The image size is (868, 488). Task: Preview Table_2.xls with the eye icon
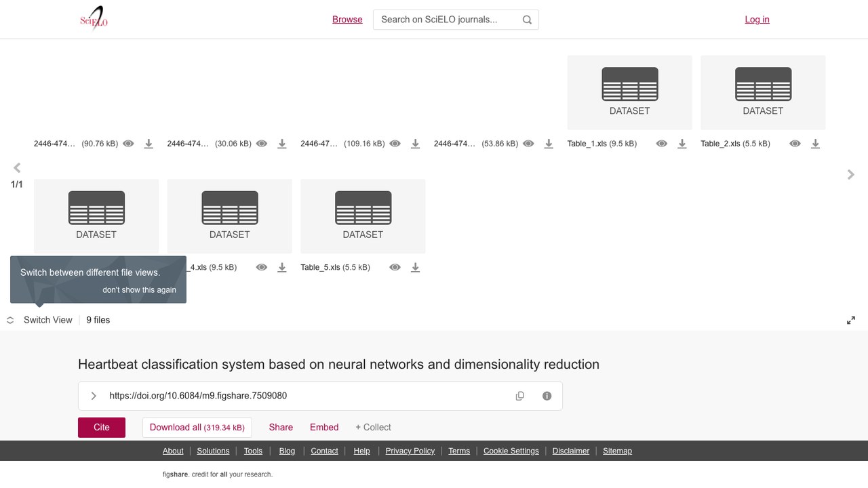[795, 144]
